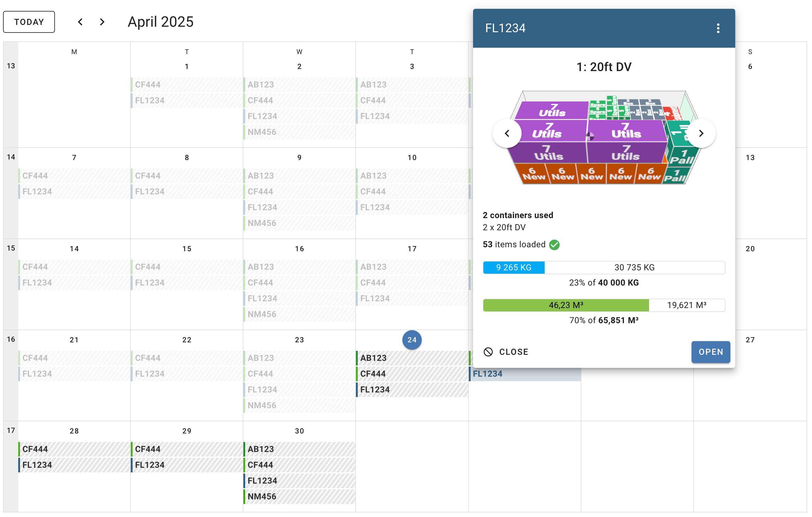Viewport: 812px width, 517px height.
Task: Navigate to the previous container view
Action: 507,133
